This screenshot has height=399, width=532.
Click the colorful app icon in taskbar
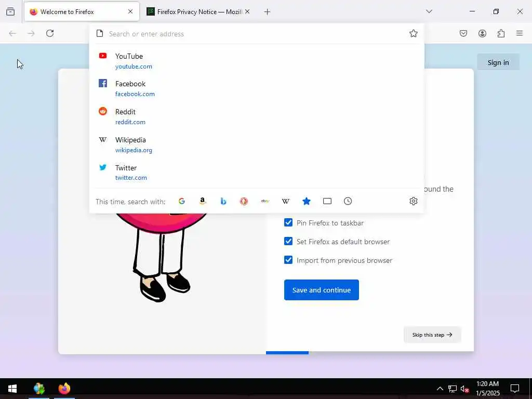pos(39,389)
